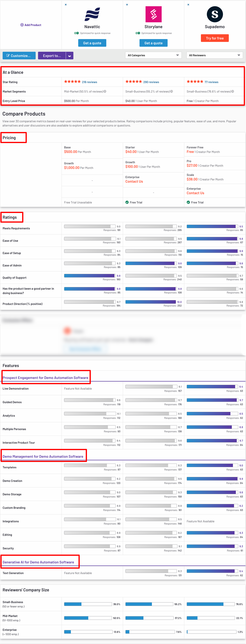Open Prospect Engagement for Demo Automation Software
The height and width of the screenshot is (644, 246).
coord(45,378)
